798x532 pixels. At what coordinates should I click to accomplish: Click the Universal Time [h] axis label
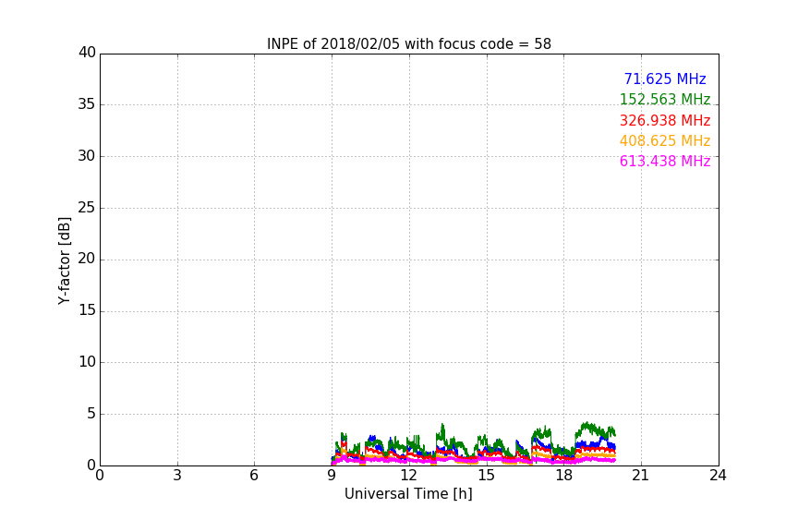(x=408, y=494)
